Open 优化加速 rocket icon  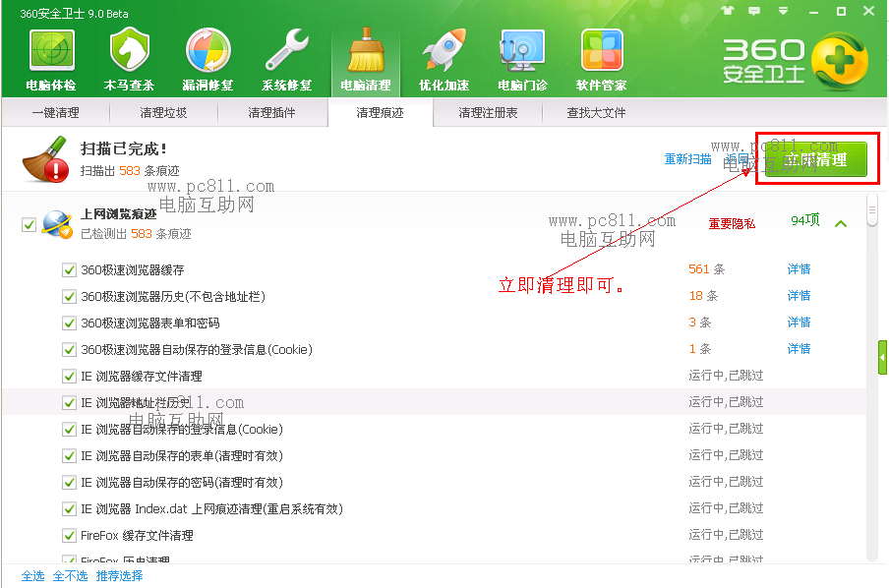coord(444,60)
